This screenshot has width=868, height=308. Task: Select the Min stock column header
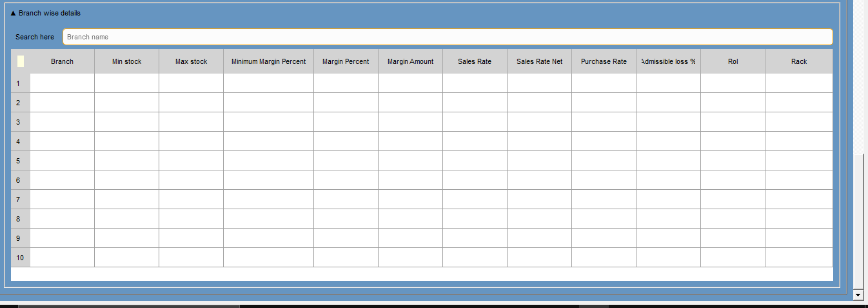(x=126, y=61)
